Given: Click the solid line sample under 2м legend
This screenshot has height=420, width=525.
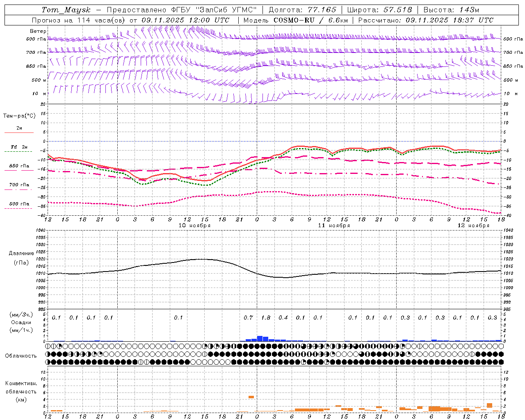Looking at the screenshot, I should (x=19, y=133).
